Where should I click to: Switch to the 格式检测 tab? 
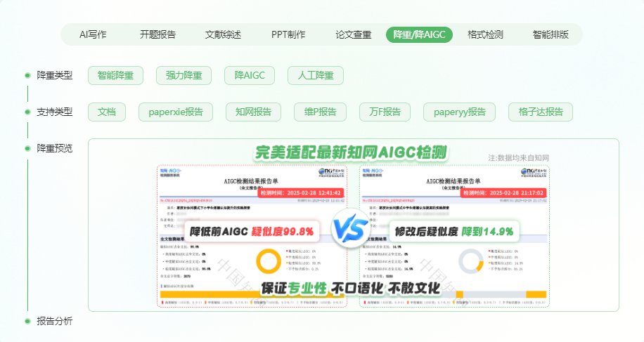point(485,34)
